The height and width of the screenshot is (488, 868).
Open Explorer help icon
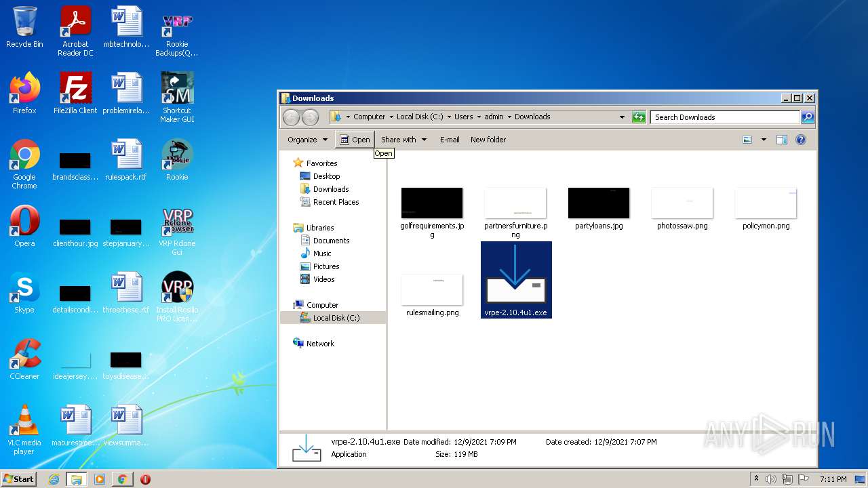pos(801,140)
